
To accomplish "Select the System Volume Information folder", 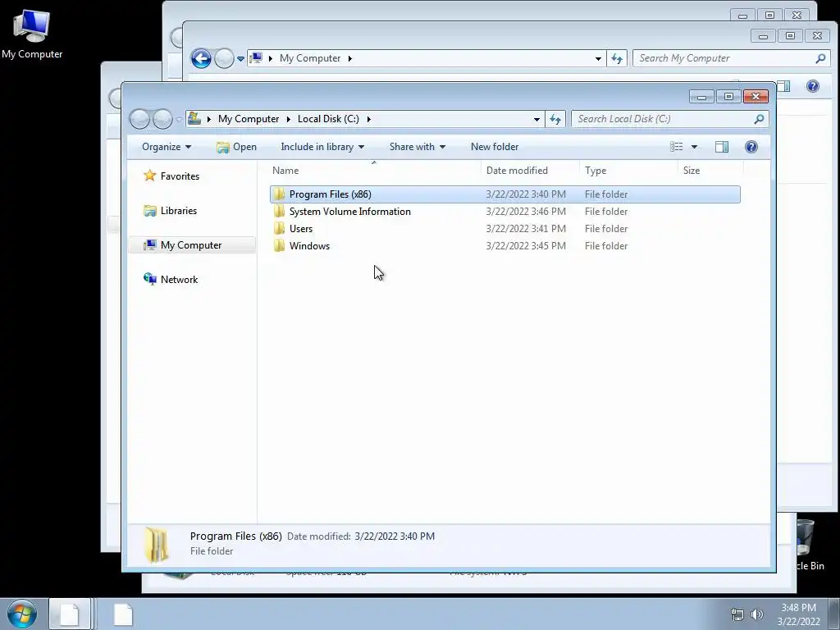I will point(505,212).
